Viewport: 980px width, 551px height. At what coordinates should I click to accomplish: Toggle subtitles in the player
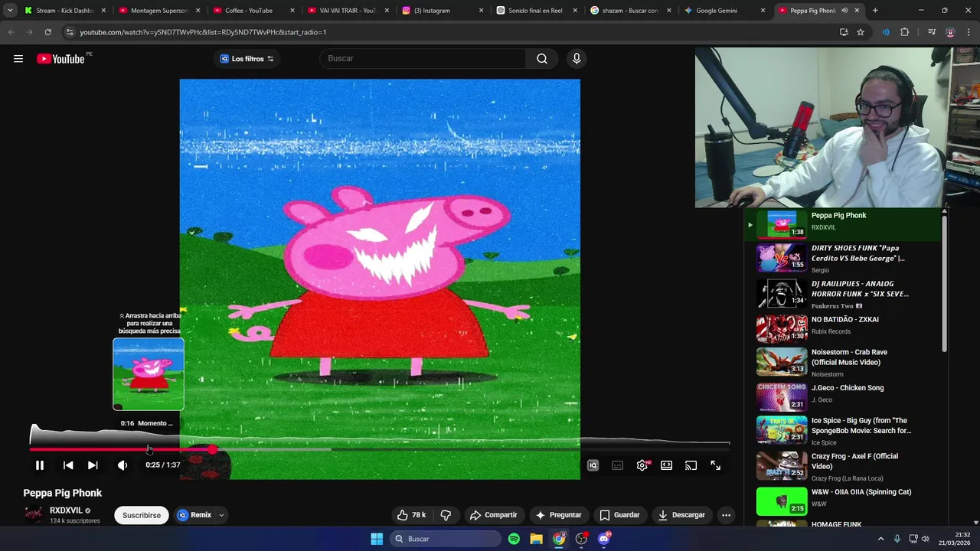pos(617,465)
